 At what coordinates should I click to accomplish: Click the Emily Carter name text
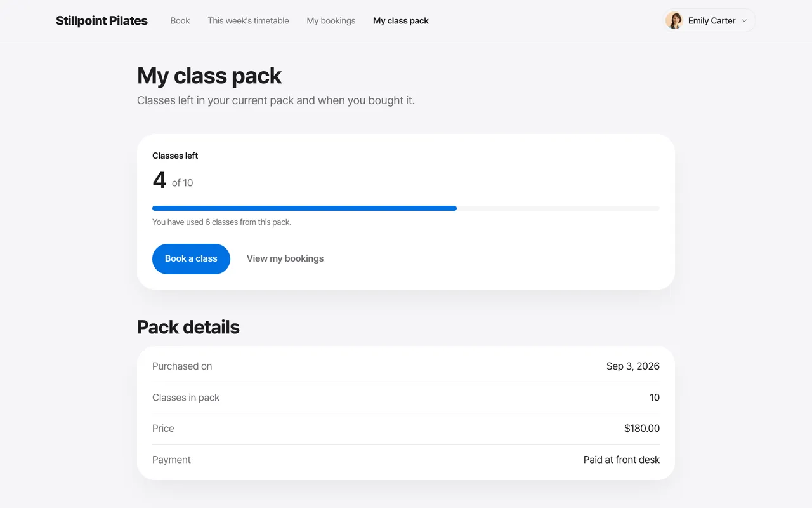[712, 21]
